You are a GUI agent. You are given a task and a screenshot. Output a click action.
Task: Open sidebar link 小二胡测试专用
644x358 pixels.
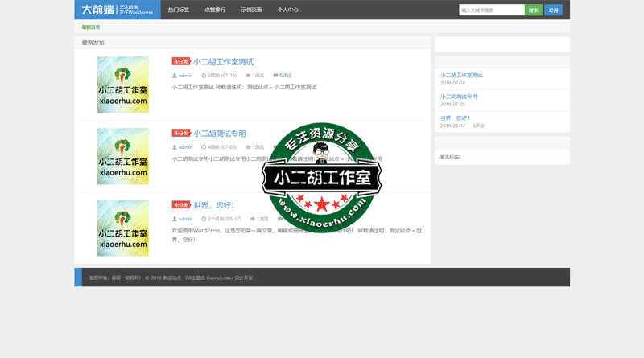click(459, 97)
